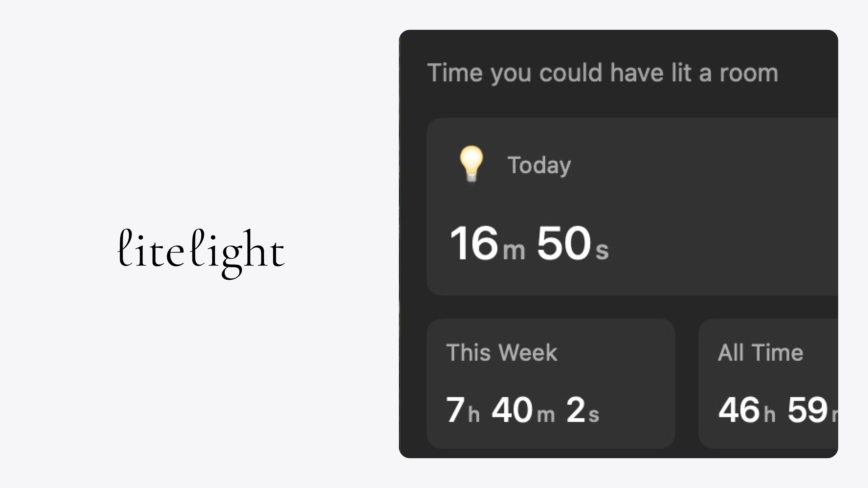Click the litelight logo text

click(x=201, y=251)
